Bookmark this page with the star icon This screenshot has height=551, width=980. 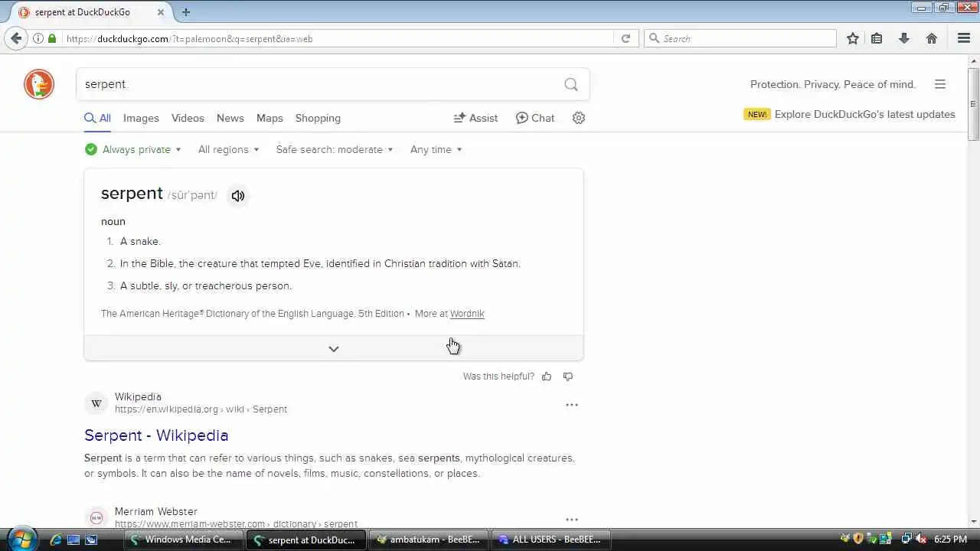[853, 38]
